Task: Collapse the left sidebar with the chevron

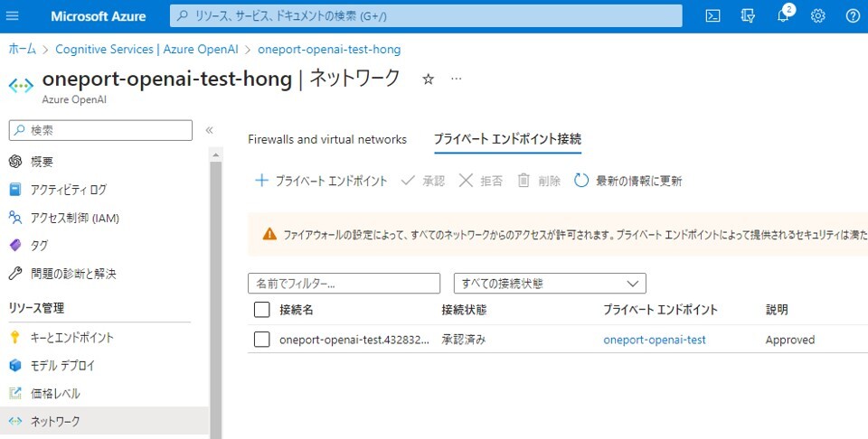Action: 209,130
